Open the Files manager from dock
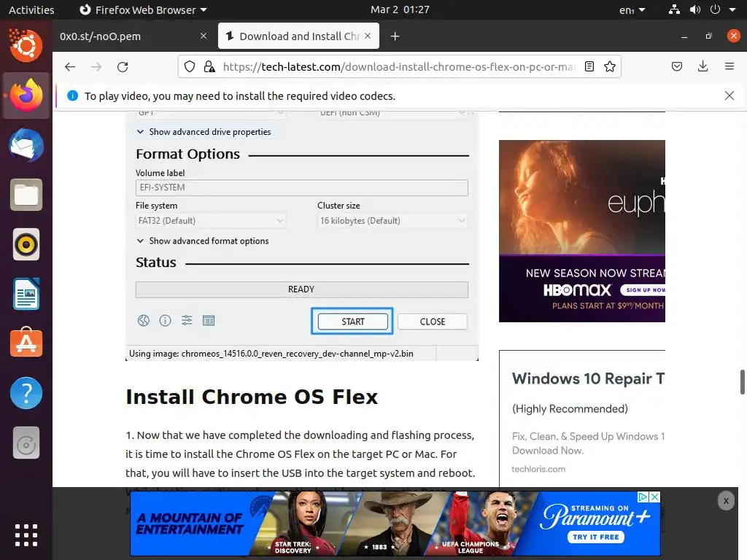The height and width of the screenshot is (560, 747). [26, 195]
